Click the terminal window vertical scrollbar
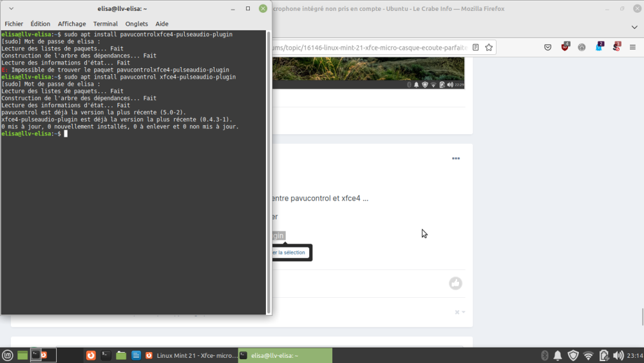The image size is (644, 363). [x=269, y=172]
